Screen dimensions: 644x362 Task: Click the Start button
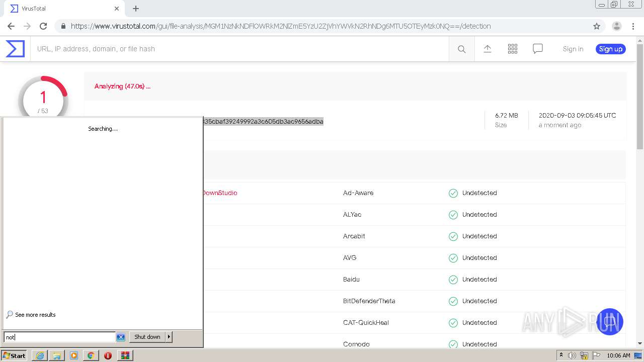pos(14,355)
